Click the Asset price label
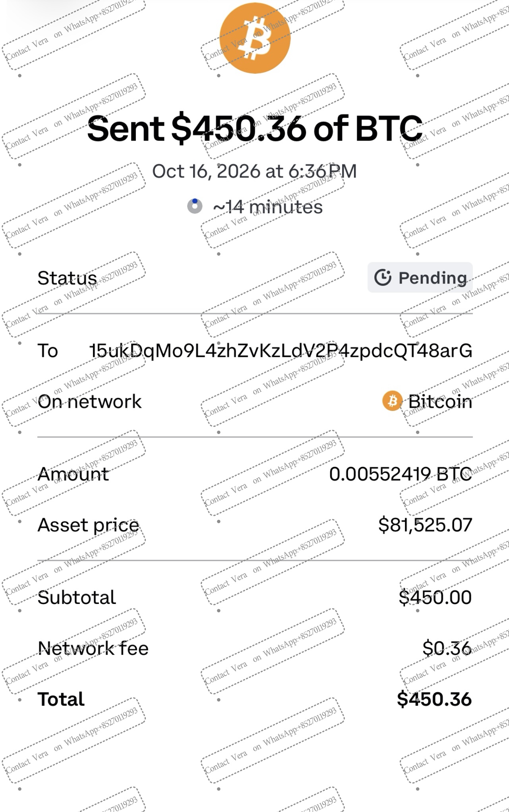Screen dimensions: 509x812 [88, 526]
